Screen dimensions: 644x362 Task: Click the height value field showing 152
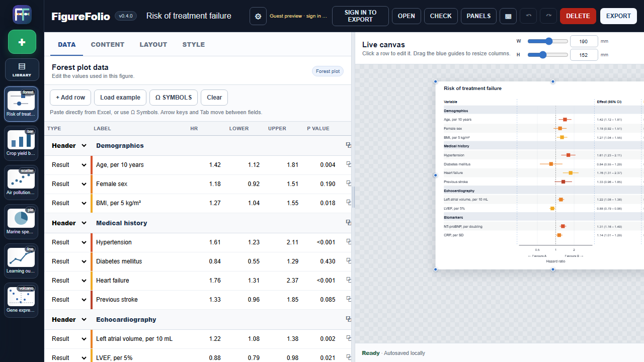pyautogui.click(x=584, y=55)
